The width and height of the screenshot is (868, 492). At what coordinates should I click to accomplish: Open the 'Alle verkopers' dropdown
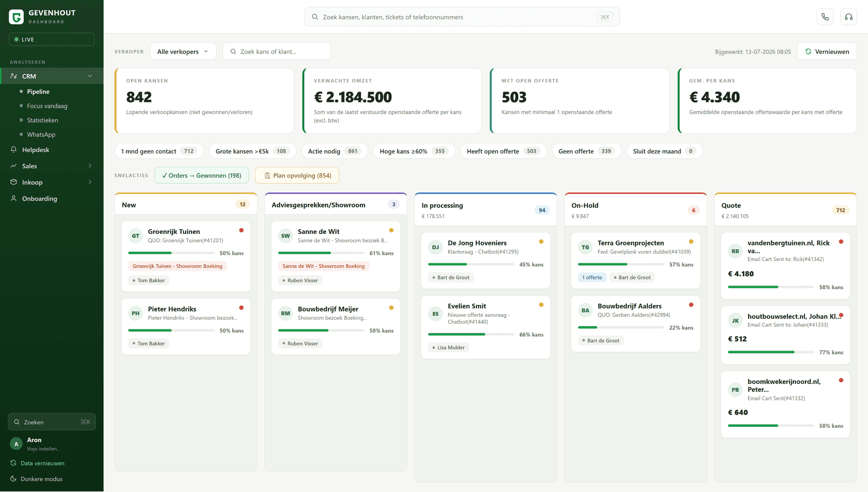(183, 52)
